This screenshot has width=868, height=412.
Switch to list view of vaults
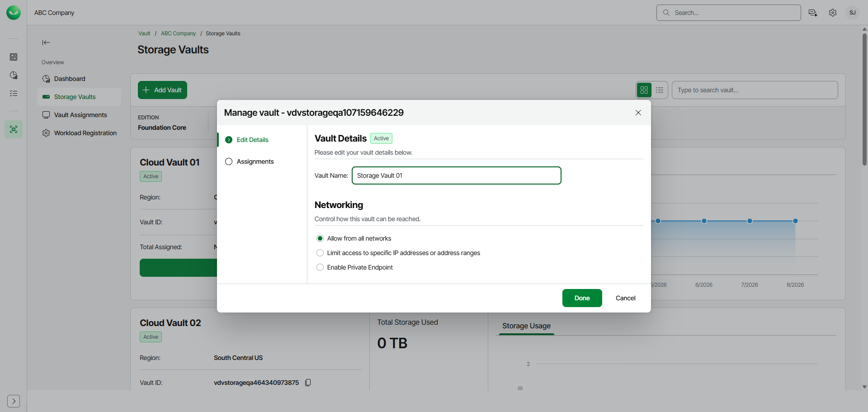[660, 90]
